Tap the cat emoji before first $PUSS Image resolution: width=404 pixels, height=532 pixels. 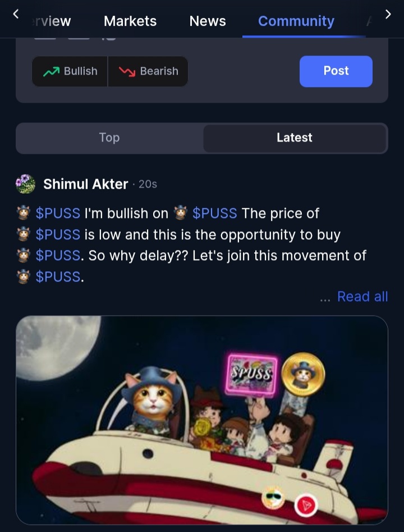pos(24,213)
